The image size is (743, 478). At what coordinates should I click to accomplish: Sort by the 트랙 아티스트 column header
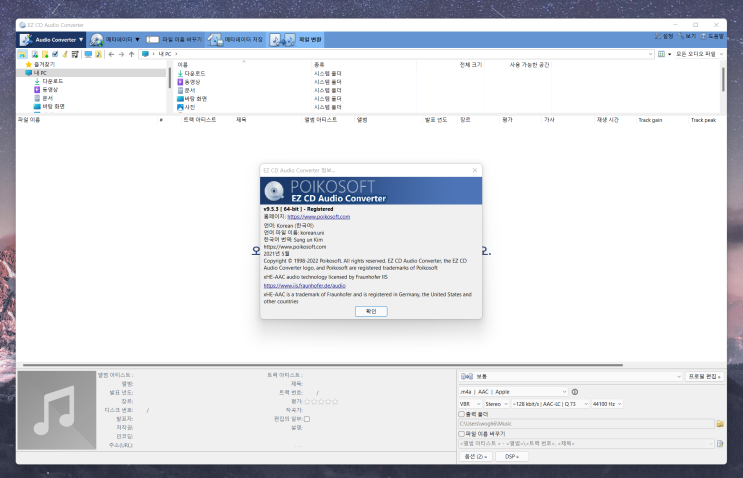point(199,120)
